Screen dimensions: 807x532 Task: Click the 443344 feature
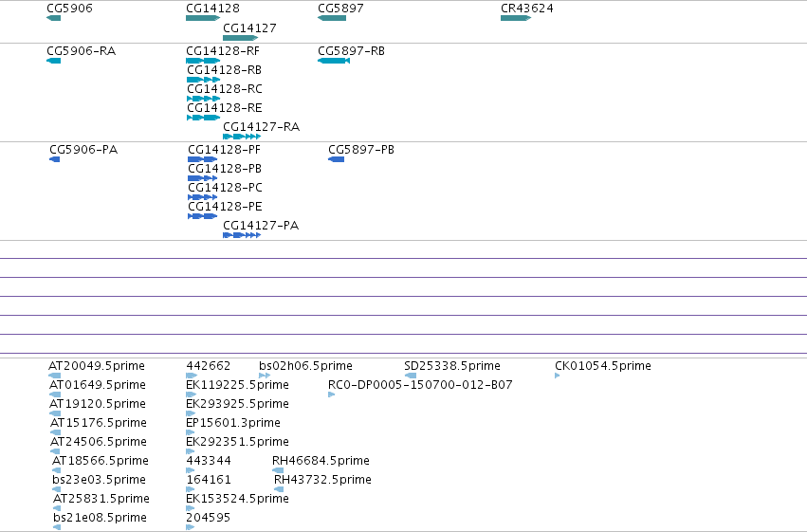[191, 470]
